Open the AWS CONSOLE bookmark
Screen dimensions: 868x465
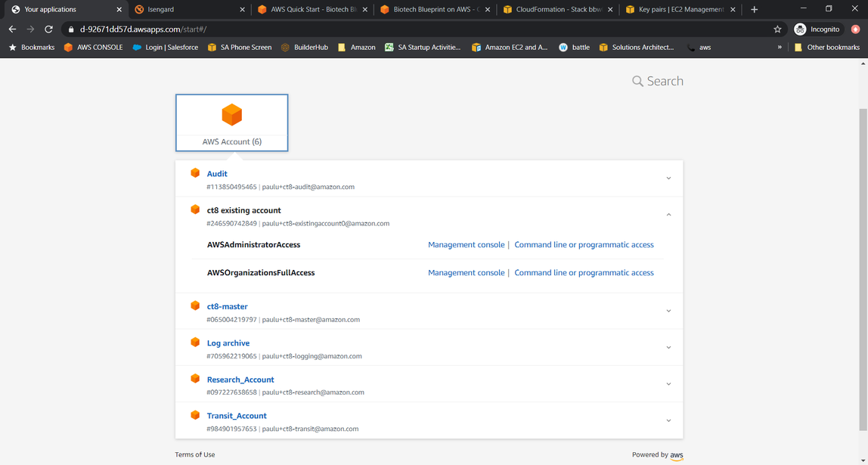point(94,48)
